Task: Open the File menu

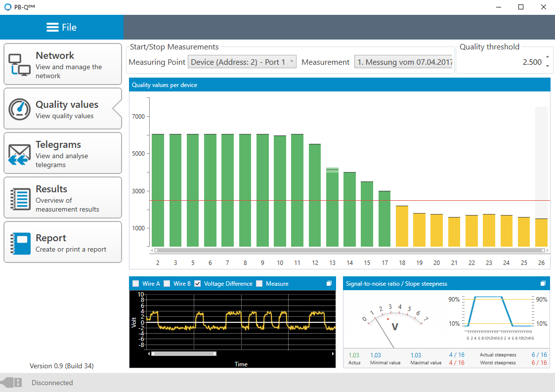Action: (62, 27)
